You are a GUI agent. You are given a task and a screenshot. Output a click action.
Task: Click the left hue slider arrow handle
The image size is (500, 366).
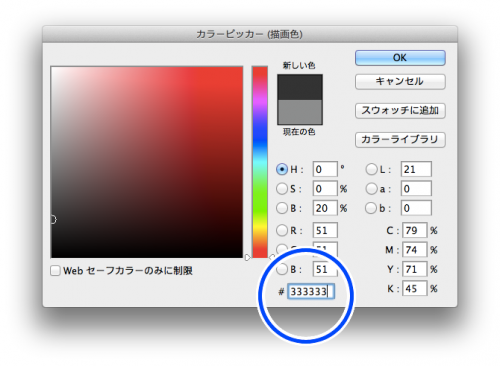coord(248,257)
